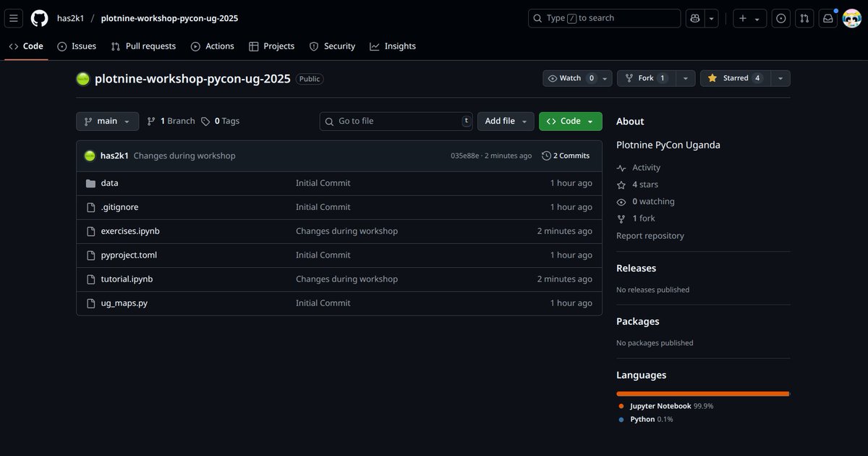Viewport: 868px width, 456px height.
Task: Open commit message in tutorial.ipynb row
Action: point(346,279)
